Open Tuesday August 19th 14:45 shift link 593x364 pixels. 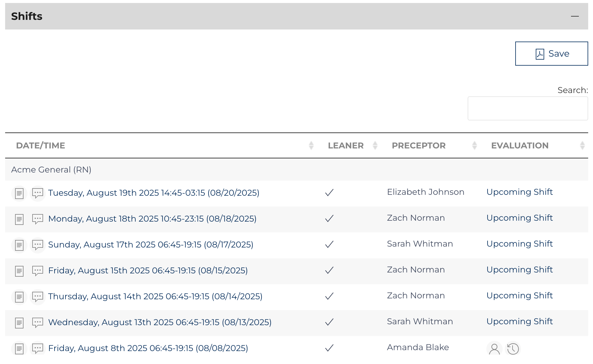pyautogui.click(x=154, y=193)
